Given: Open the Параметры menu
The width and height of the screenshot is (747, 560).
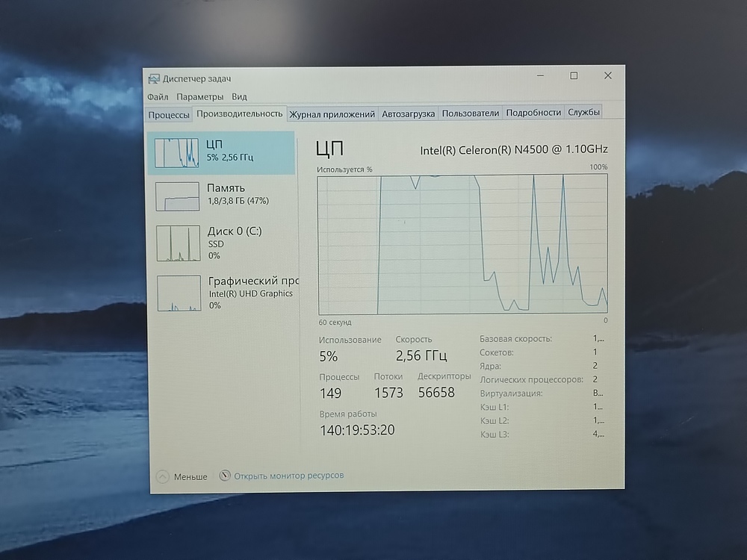Looking at the screenshot, I should coord(199,97).
